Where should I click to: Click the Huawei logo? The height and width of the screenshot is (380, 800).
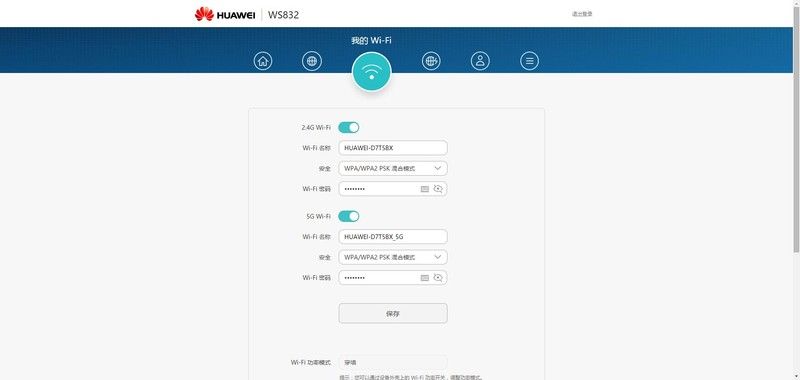tap(225, 14)
